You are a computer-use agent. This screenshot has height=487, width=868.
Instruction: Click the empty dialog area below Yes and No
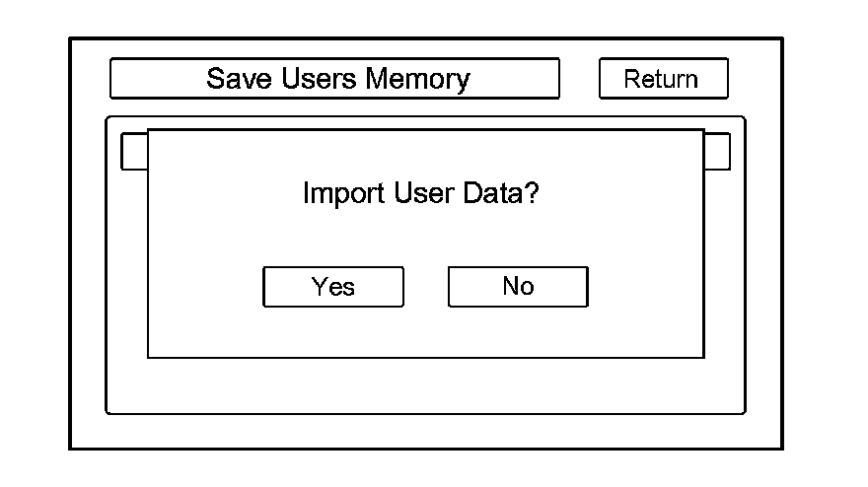point(424,333)
